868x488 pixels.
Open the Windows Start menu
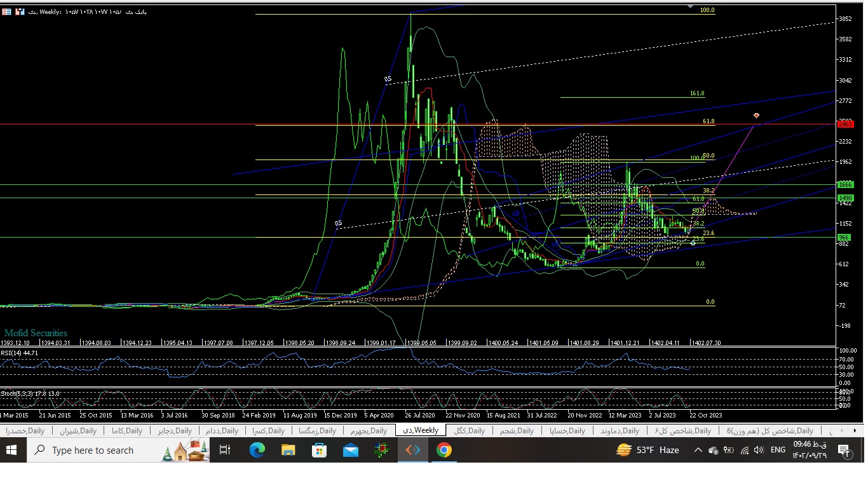tap(11, 450)
